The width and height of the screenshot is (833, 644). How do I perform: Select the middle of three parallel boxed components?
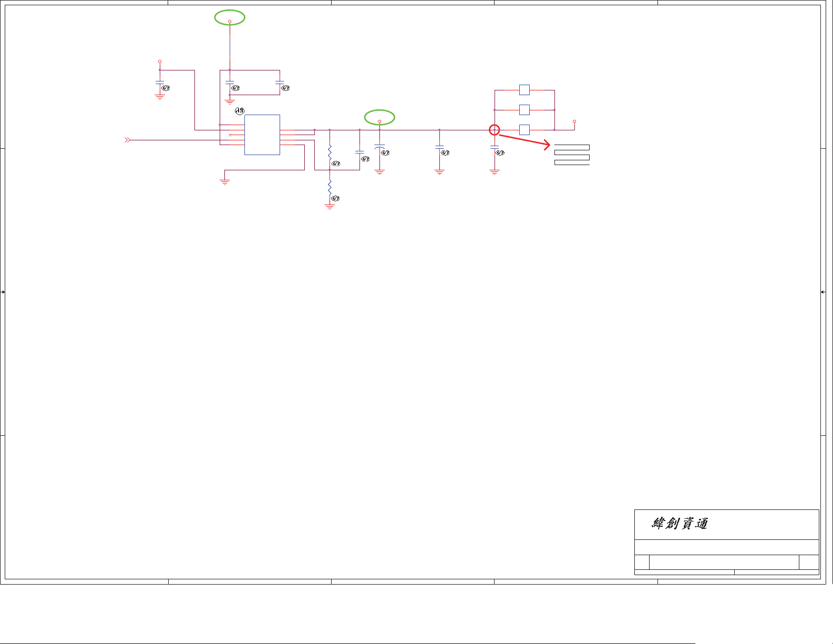pos(525,110)
